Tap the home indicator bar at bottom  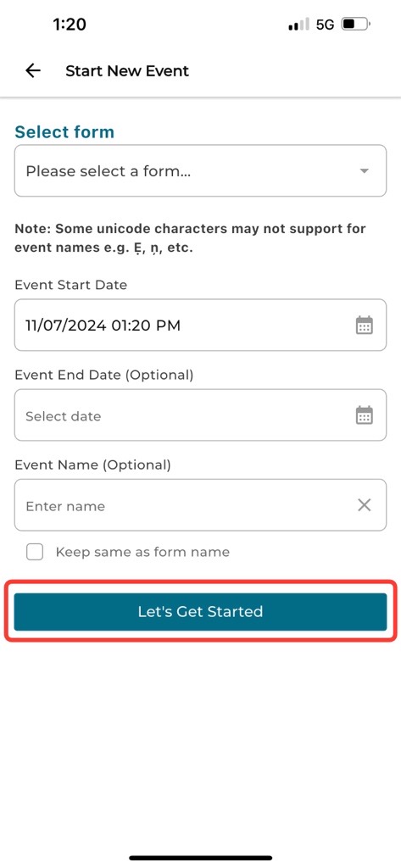click(x=200, y=858)
